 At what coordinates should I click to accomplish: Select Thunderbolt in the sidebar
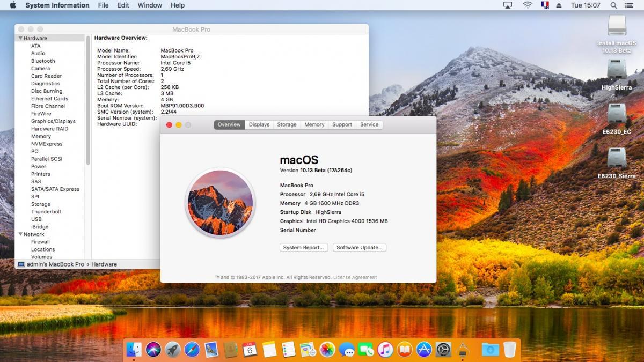(x=46, y=212)
